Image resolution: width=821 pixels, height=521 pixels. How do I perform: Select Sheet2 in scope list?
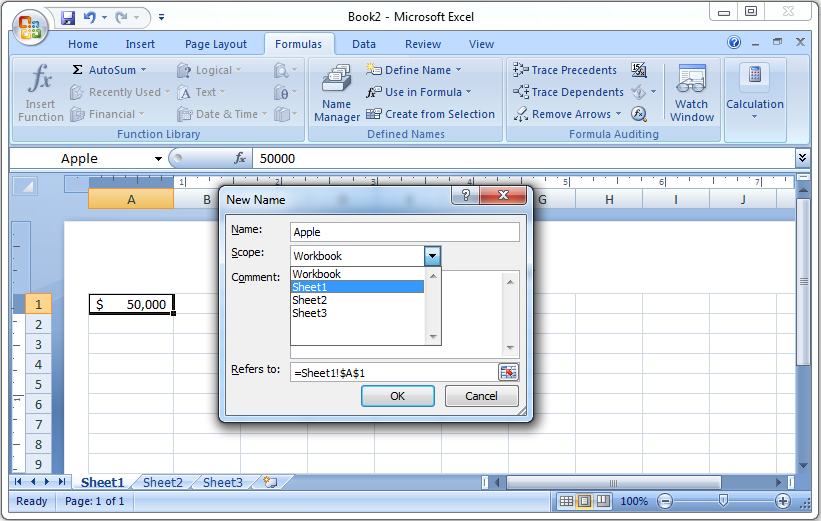[x=357, y=300]
